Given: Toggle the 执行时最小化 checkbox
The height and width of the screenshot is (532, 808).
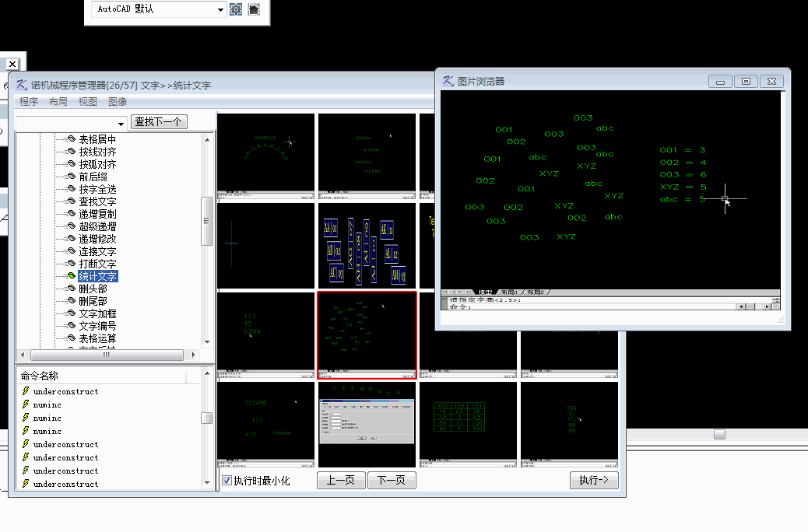Looking at the screenshot, I should pos(227,481).
